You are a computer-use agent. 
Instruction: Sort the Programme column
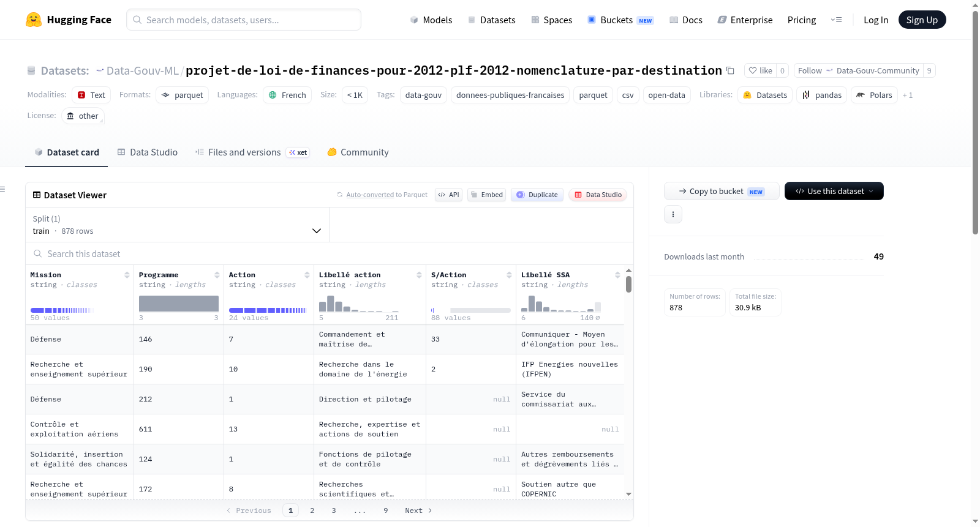(x=217, y=275)
